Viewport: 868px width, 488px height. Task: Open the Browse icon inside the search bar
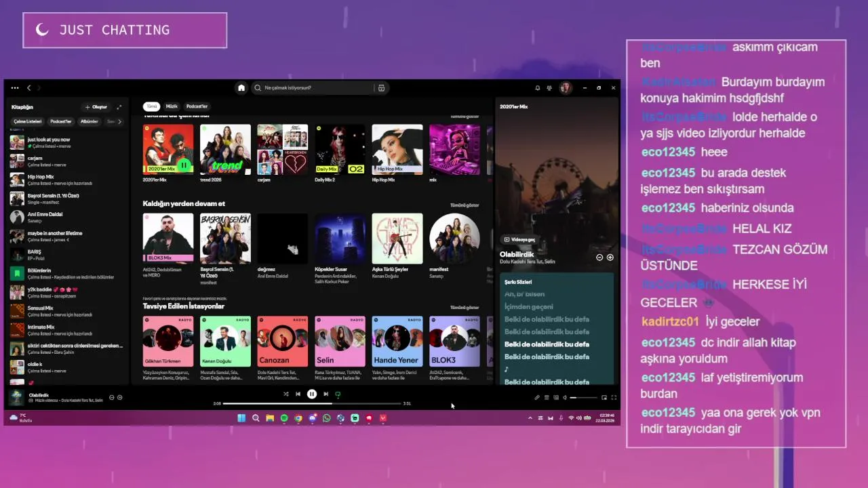click(x=381, y=88)
